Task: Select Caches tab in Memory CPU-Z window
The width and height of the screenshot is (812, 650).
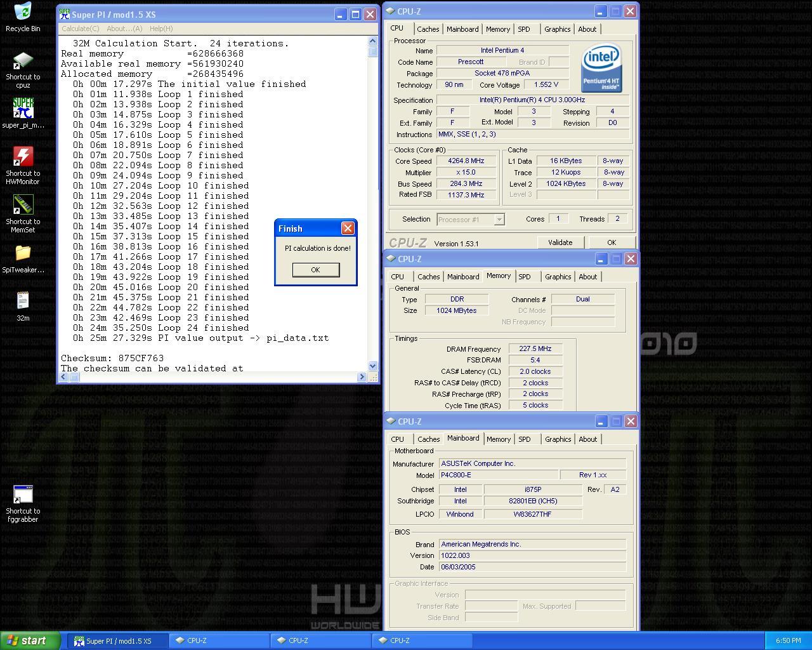Action: click(x=429, y=277)
